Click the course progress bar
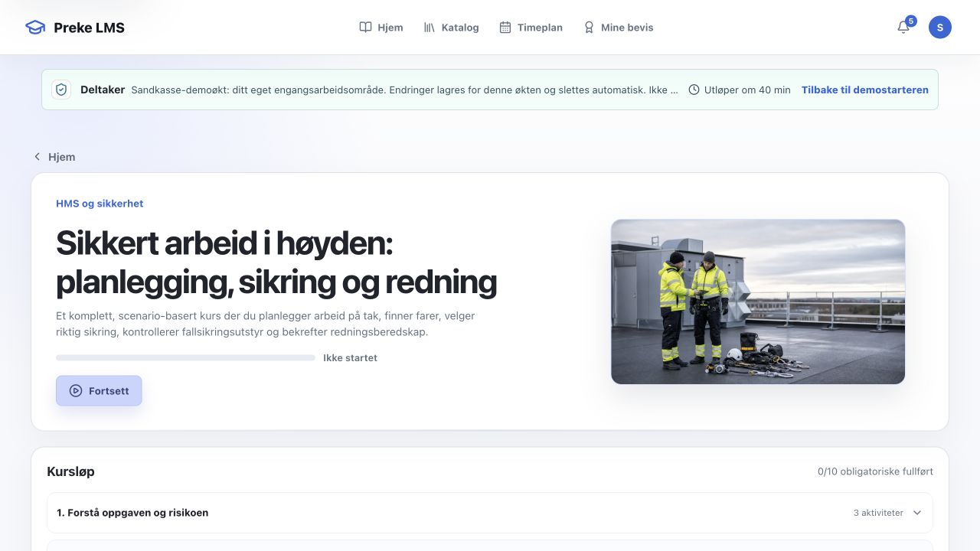The width and height of the screenshot is (980, 551). (185, 357)
